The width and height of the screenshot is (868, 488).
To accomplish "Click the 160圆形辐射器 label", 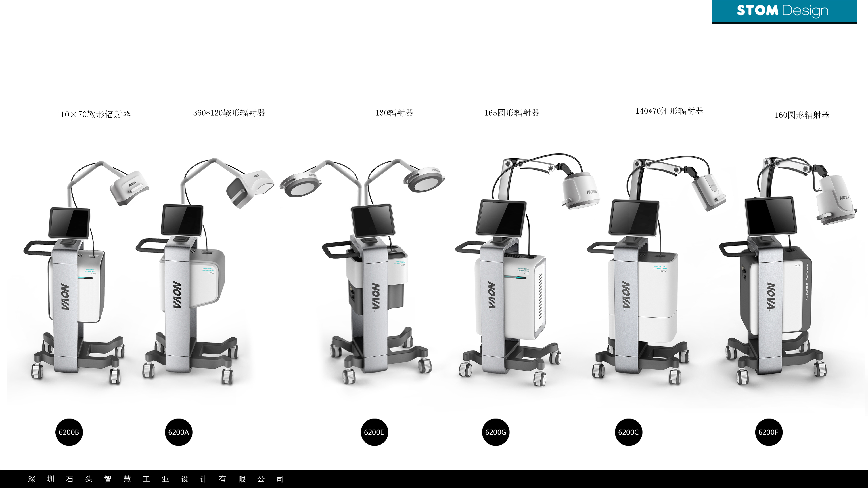I will [x=802, y=115].
